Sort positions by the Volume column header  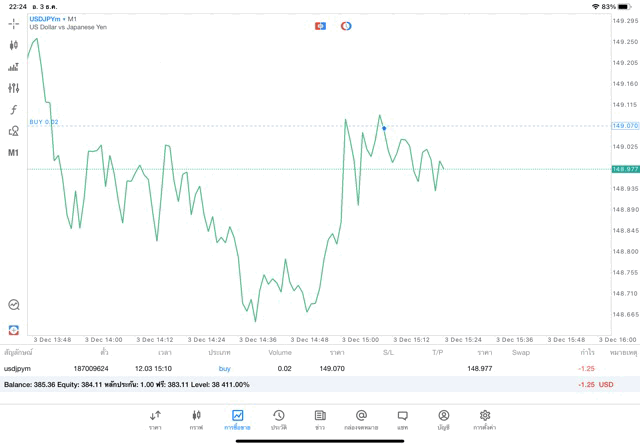tap(280, 352)
